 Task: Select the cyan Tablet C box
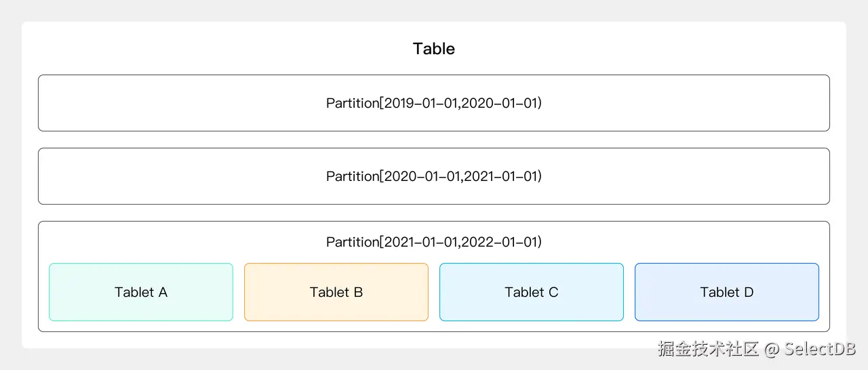pyautogui.click(x=532, y=292)
